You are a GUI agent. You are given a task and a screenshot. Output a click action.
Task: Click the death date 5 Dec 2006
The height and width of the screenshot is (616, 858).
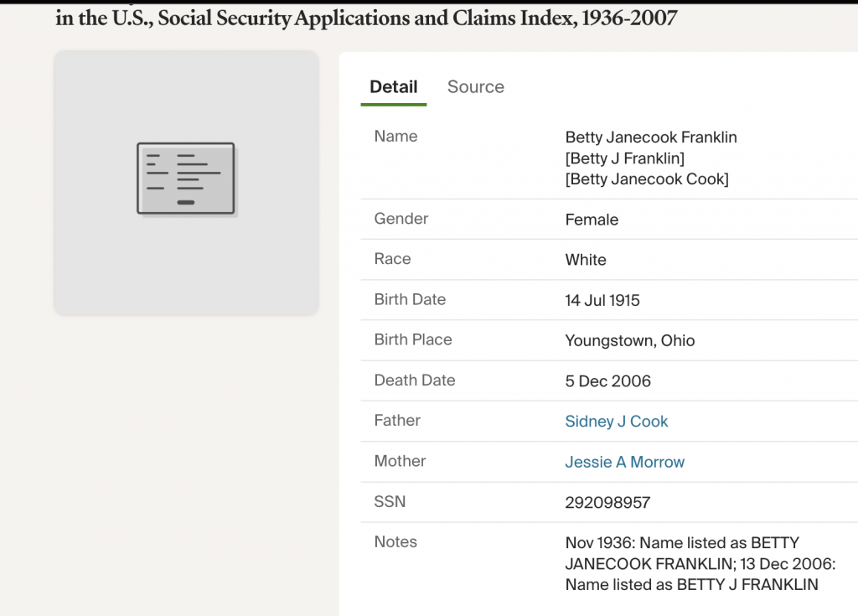(607, 381)
